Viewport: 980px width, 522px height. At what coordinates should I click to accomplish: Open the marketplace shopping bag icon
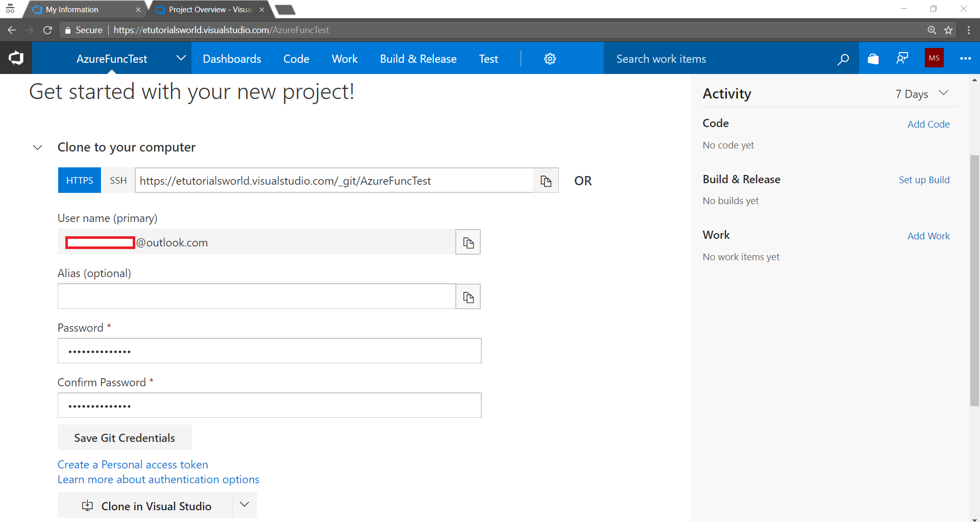873,59
